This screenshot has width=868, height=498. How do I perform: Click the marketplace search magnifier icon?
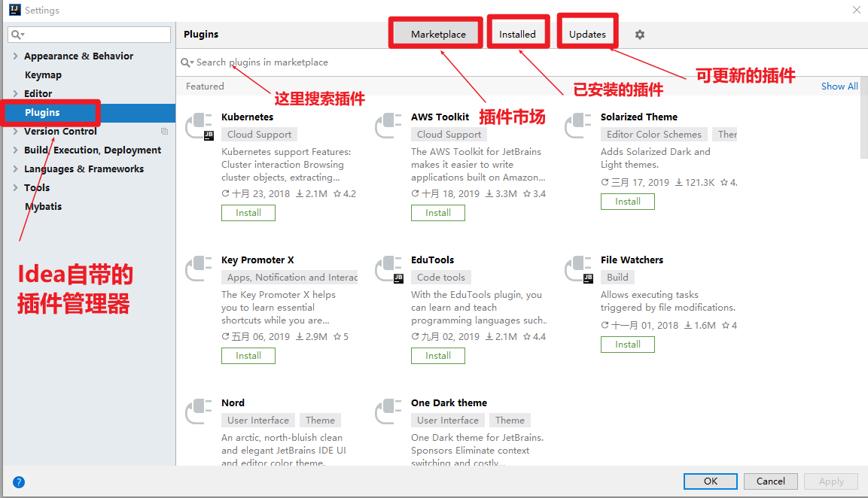pos(187,62)
